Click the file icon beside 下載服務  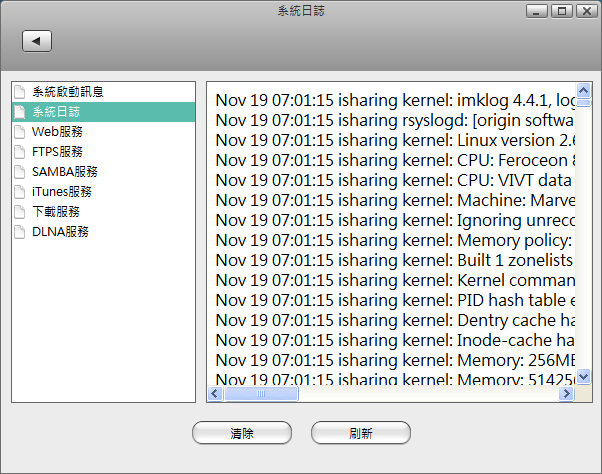coord(20,212)
